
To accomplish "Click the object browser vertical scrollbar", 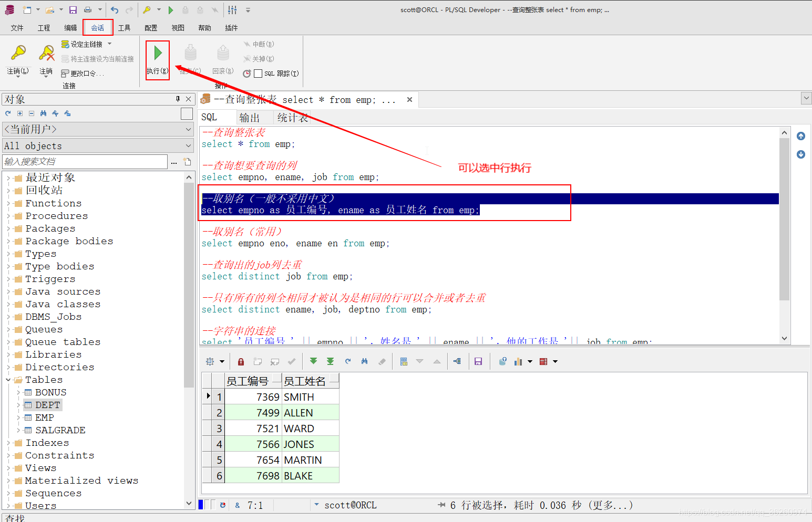I will [x=189, y=285].
